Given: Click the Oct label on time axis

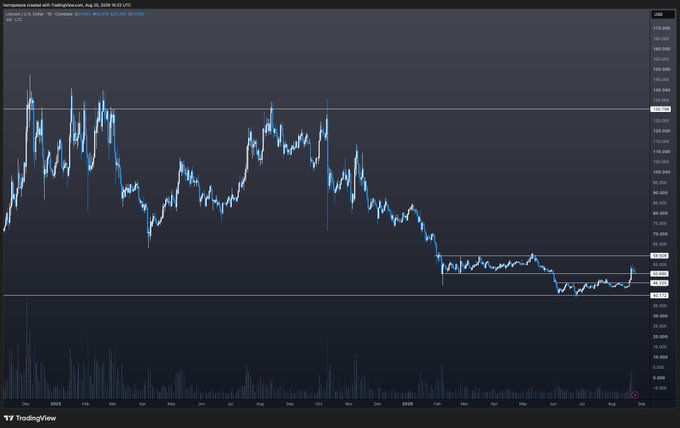Looking at the screenshot, I should pos(319,404).
